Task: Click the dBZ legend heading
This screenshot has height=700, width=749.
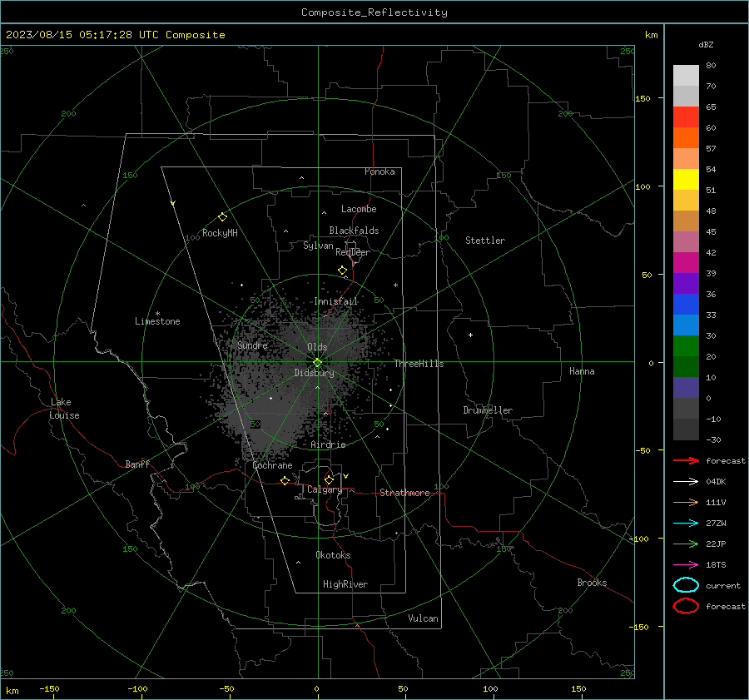Action: (706, 44)
